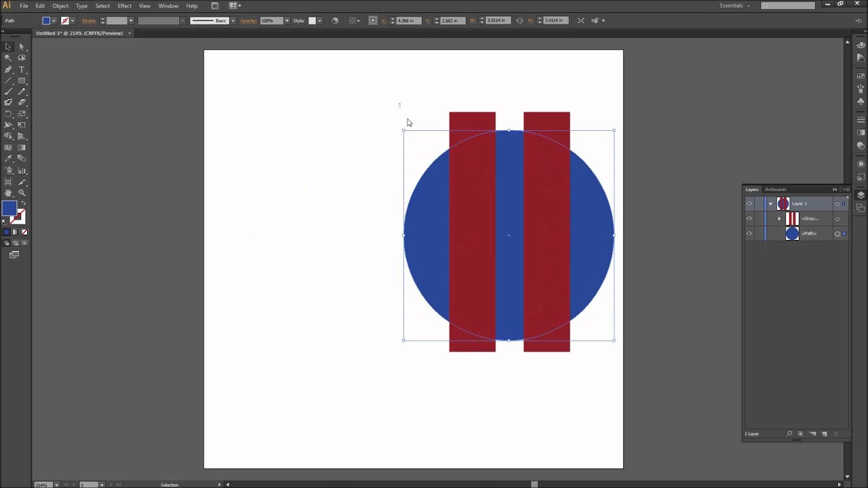Select the Selection tool
This screenshot has width=868, height=488.
8,47
